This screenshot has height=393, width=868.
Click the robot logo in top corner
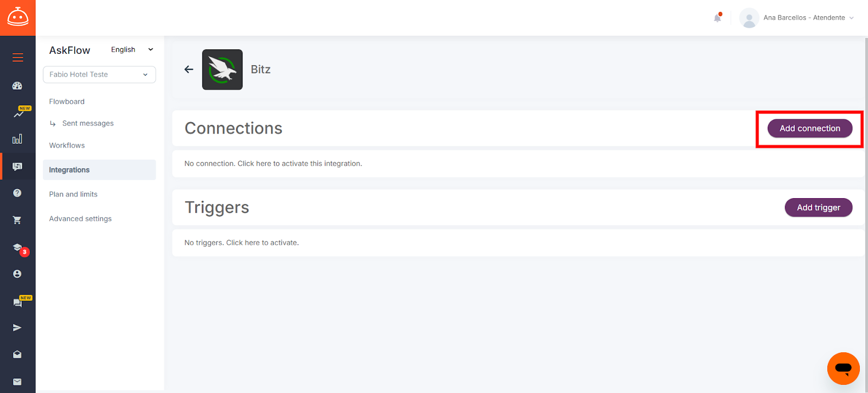18,17
